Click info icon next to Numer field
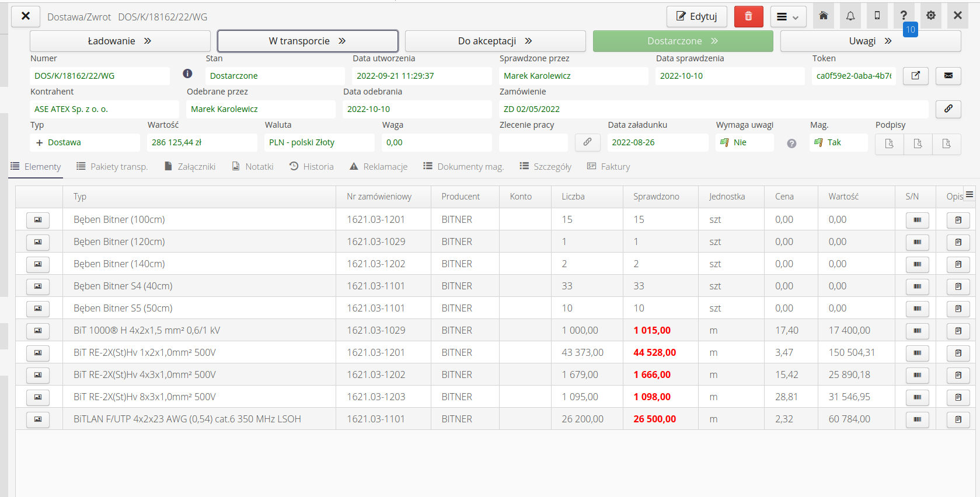The height and width of the screenshot is (497, 980). pos(187,73)
